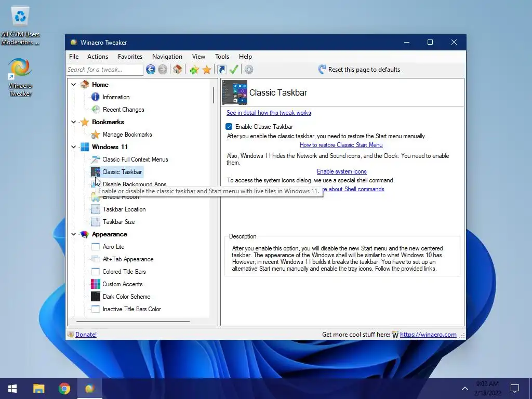Click the Windows Start button
This screenshot has width=532, height=399.
pos(12,389)
